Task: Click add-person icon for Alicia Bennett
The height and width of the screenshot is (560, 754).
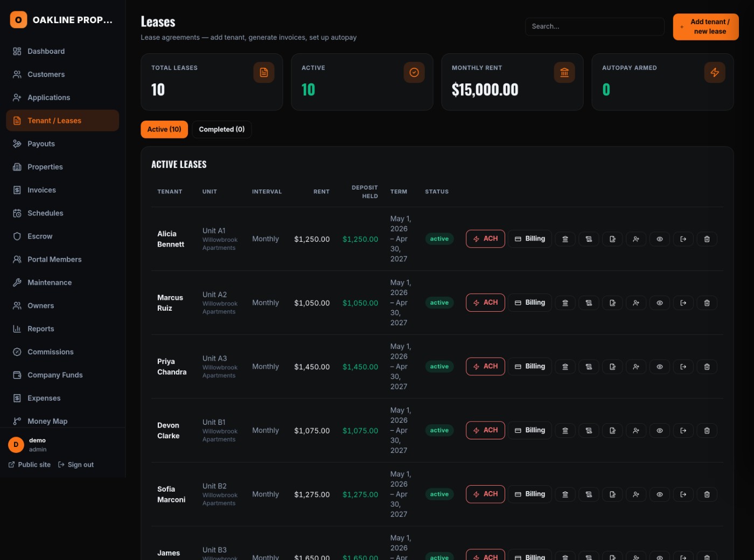Action: (x=636, y=239)
